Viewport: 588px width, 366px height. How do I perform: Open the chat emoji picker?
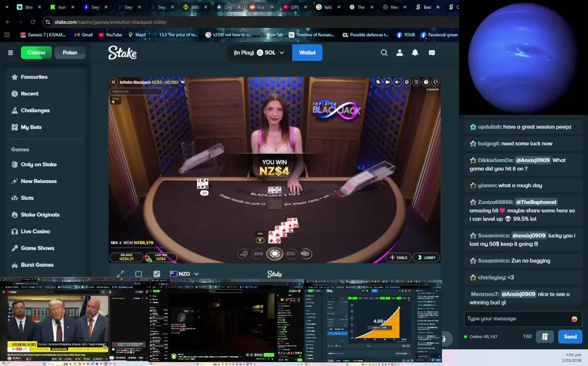574,319
